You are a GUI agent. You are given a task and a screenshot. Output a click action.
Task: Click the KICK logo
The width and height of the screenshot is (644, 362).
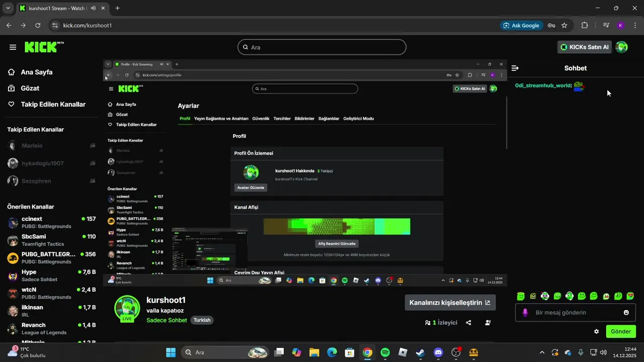44,47
